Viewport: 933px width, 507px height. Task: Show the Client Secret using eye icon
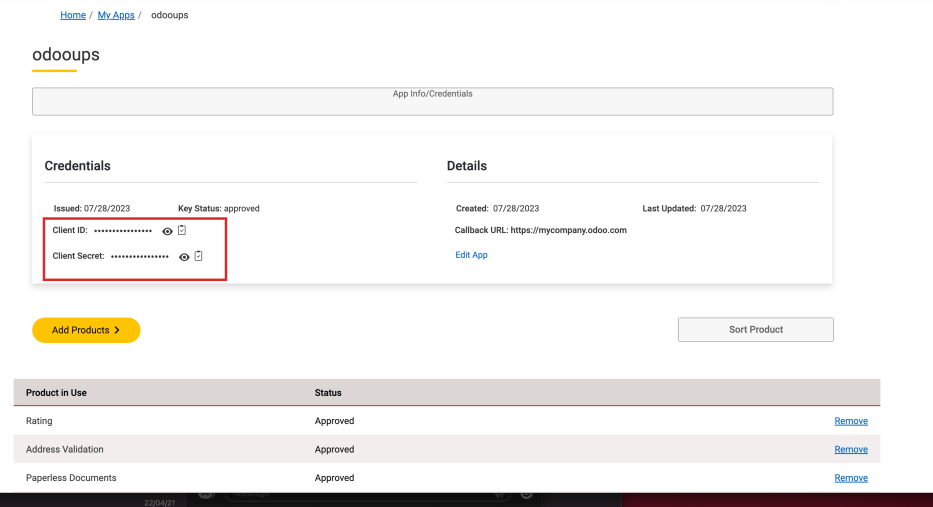click(185, 257)
